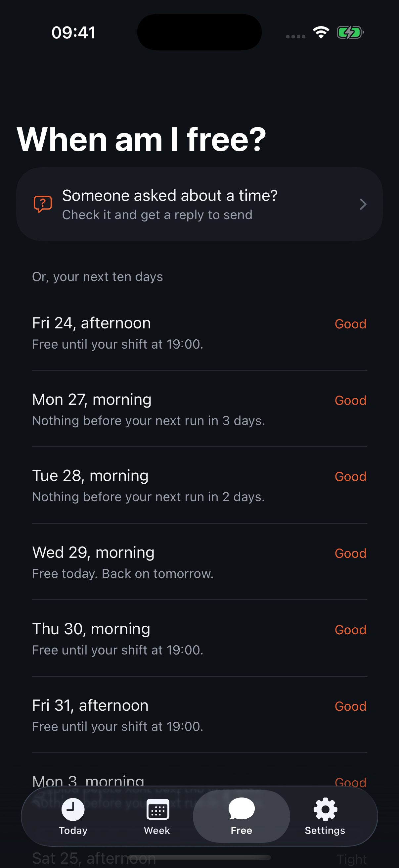Open Today tab clock icon
Image resolution: width=399 pixels, height=868 pixels.
coord(73,809)
